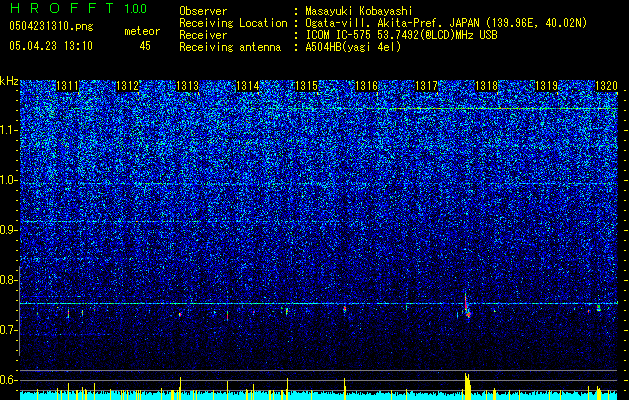Click the 1320 time marker

[606, 86]
